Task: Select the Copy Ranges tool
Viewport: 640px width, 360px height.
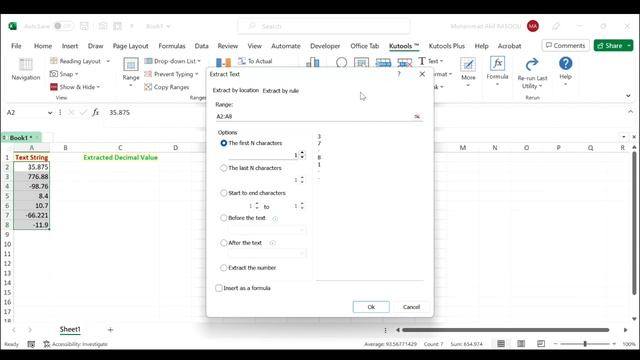Action: coord(167,87)
